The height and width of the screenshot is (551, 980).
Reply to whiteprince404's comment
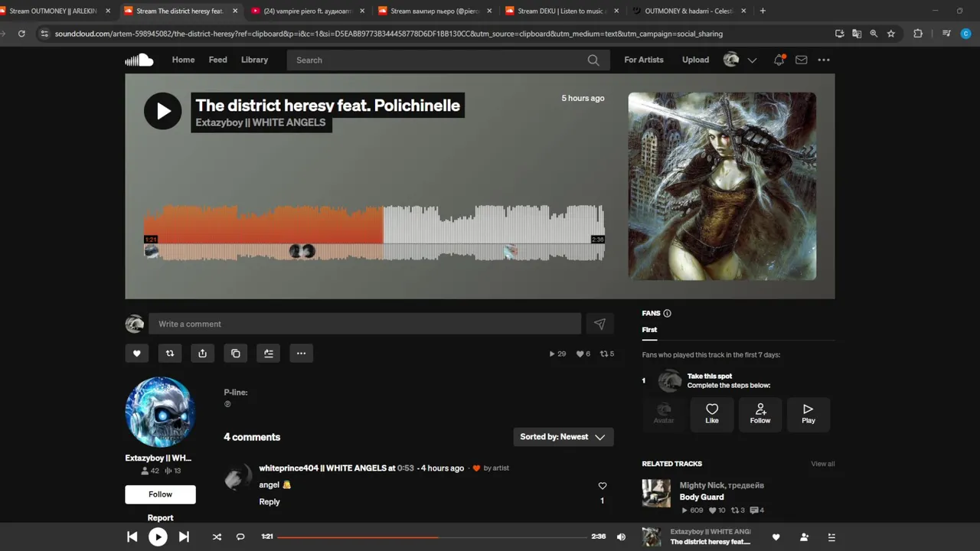tap(269, 502)
